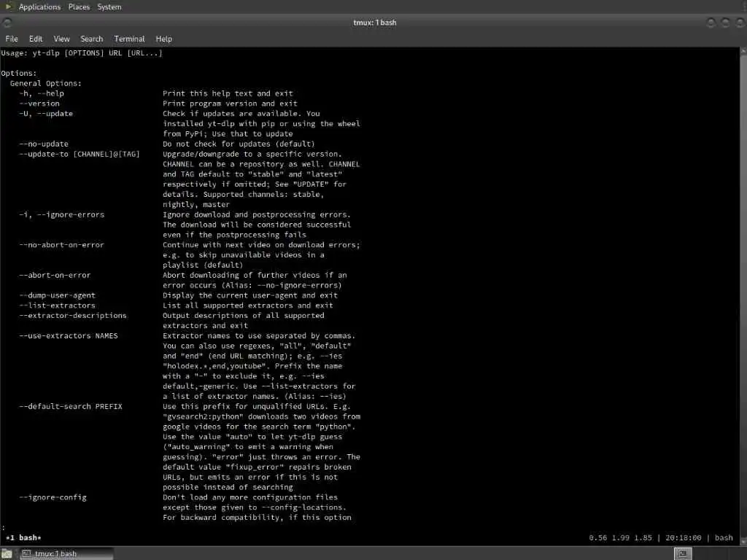
Task: Click the '--list-extractors' option text
Action: point(57,306)
